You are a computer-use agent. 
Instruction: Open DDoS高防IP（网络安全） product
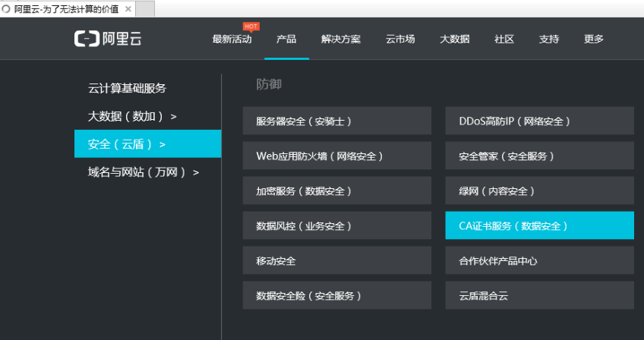(540, 121)
